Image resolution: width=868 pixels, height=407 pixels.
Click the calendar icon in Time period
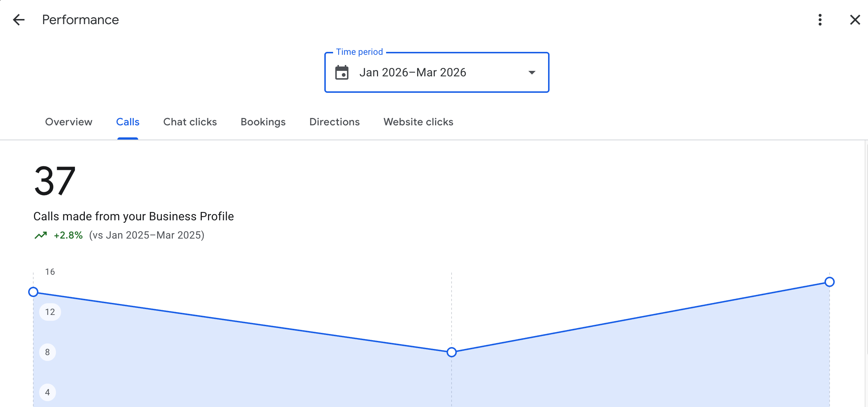342,72
